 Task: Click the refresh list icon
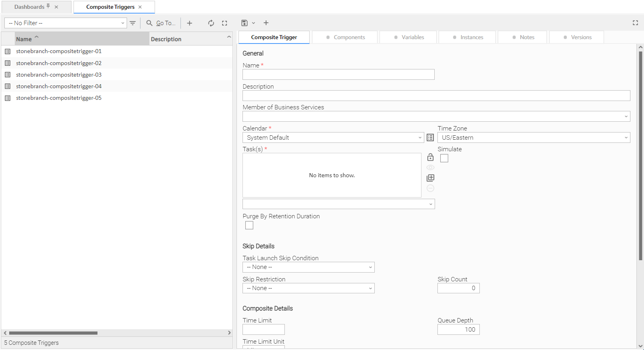click(211, 23)
